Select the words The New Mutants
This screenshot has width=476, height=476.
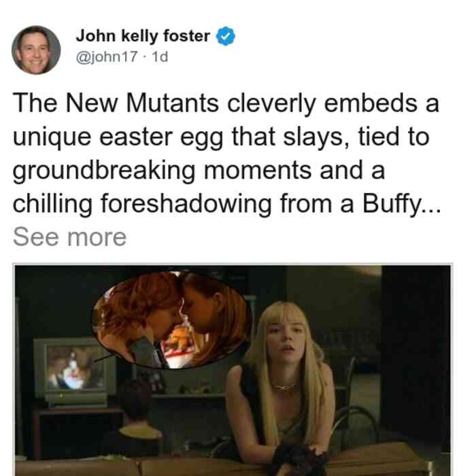coord(116,103)
